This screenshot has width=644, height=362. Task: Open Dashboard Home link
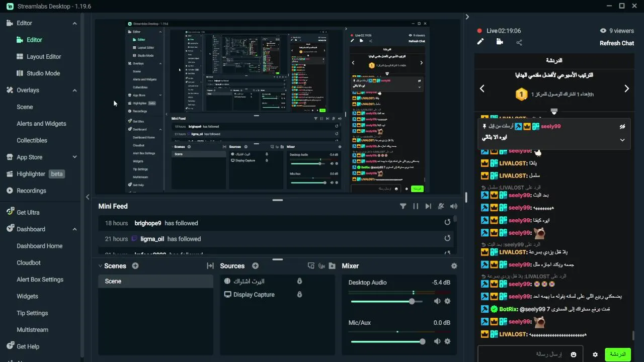click(x=40, y=246)
